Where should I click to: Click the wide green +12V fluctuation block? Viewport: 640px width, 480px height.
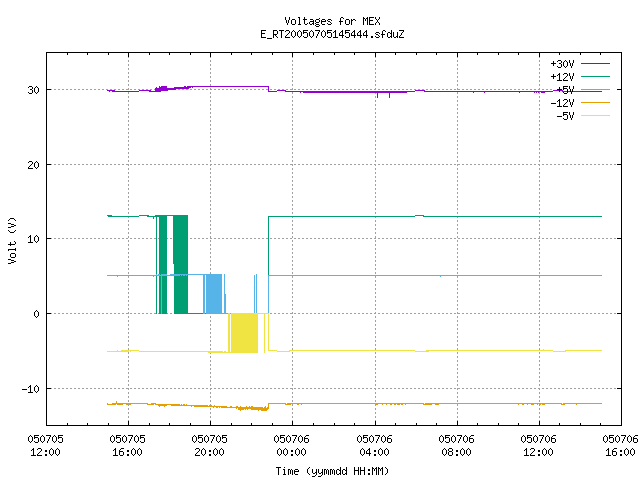click(x=181, y=264)
